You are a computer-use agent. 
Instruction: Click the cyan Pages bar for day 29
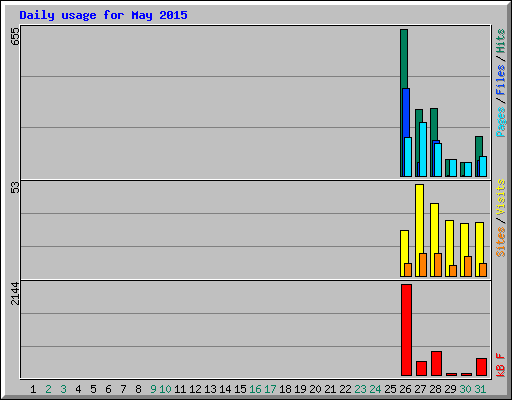453,168
